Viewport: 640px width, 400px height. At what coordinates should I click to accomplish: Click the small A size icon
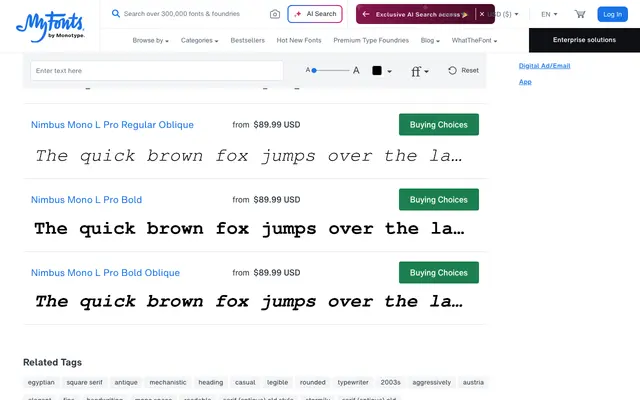[308, 70]
